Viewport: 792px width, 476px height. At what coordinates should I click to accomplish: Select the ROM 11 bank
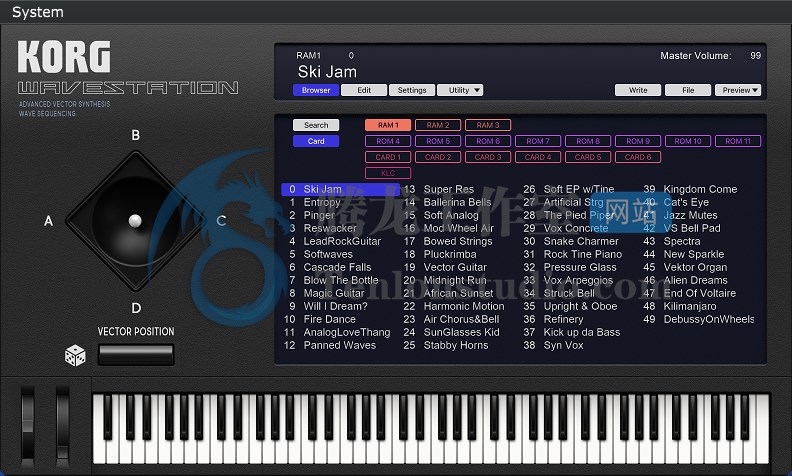point(738,141)
